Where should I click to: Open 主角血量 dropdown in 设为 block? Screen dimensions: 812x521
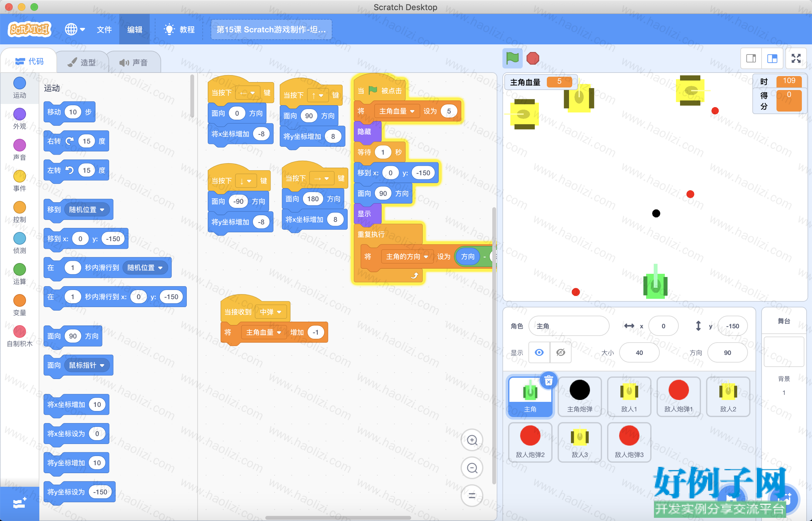[x=397, y=111]
